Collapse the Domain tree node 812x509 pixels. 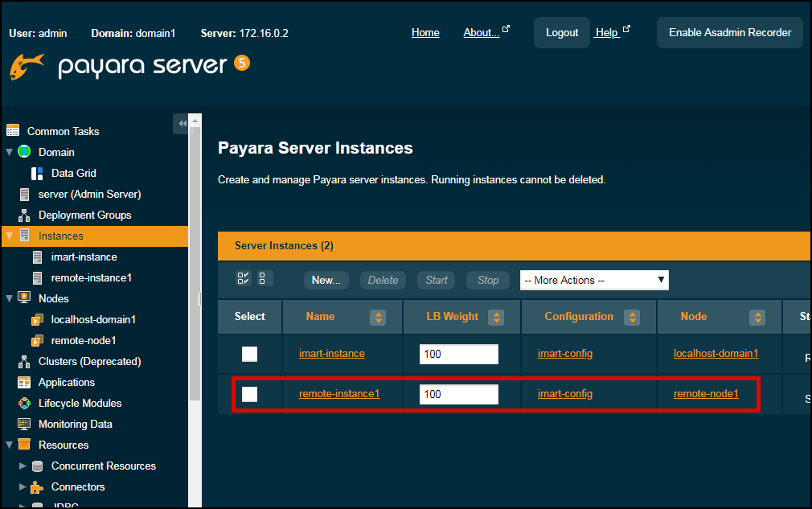[9, 152]
